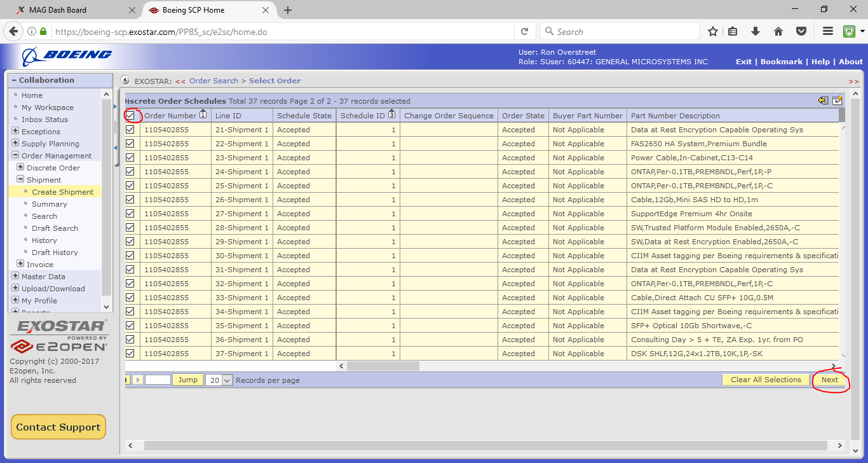Uncheck the row checkbox for 34-Shipment 1

[130, 312]
